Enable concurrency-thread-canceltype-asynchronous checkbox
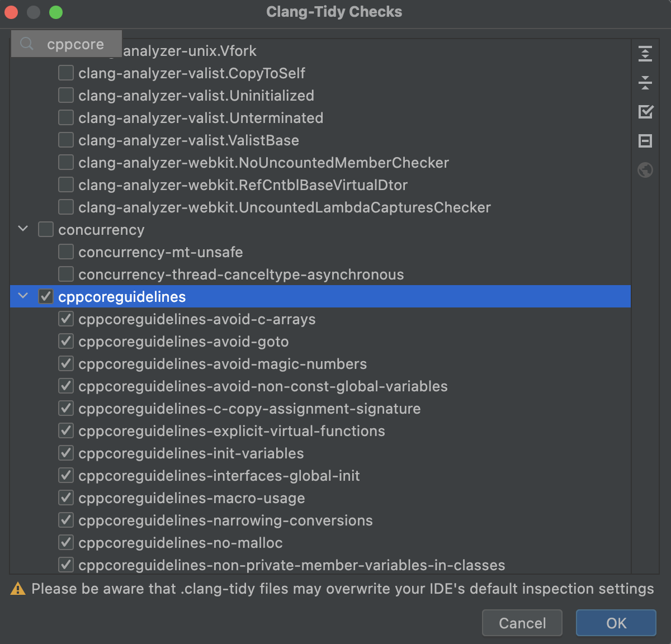The image size is (671, 644). (x=66, y=274)
